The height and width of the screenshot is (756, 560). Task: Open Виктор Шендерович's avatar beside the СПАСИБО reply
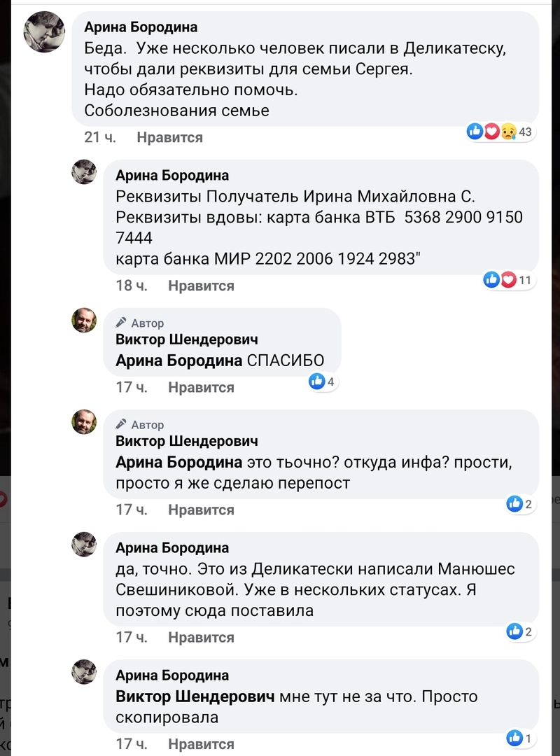pos(84,320)
